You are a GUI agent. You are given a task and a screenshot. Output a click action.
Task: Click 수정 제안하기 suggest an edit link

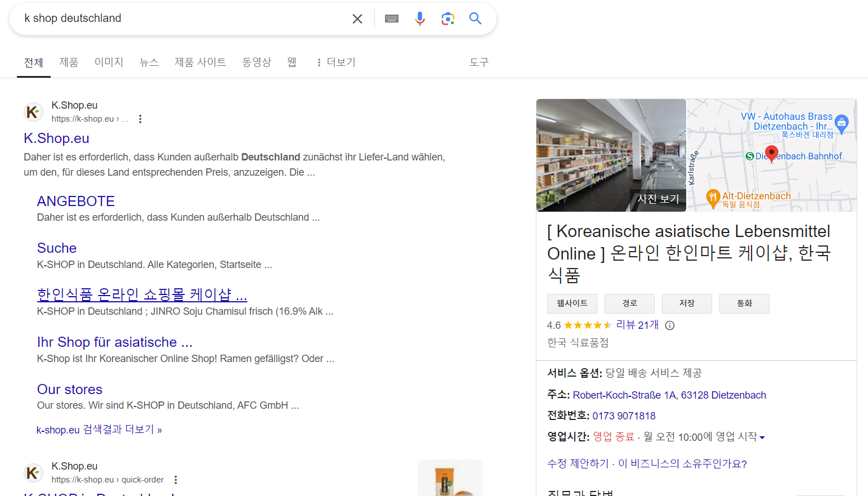[x=578, y=464]
